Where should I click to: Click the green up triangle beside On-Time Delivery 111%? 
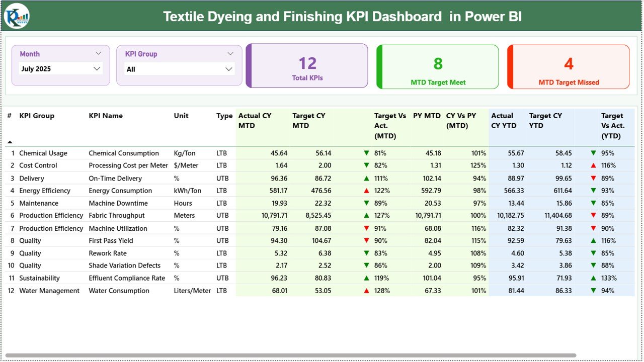coord(367,178)
